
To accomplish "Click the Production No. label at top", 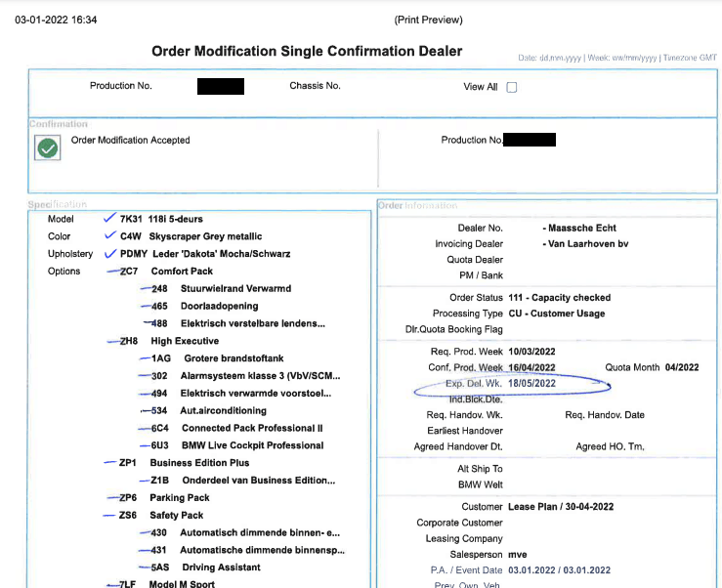I will click(121, 86).
